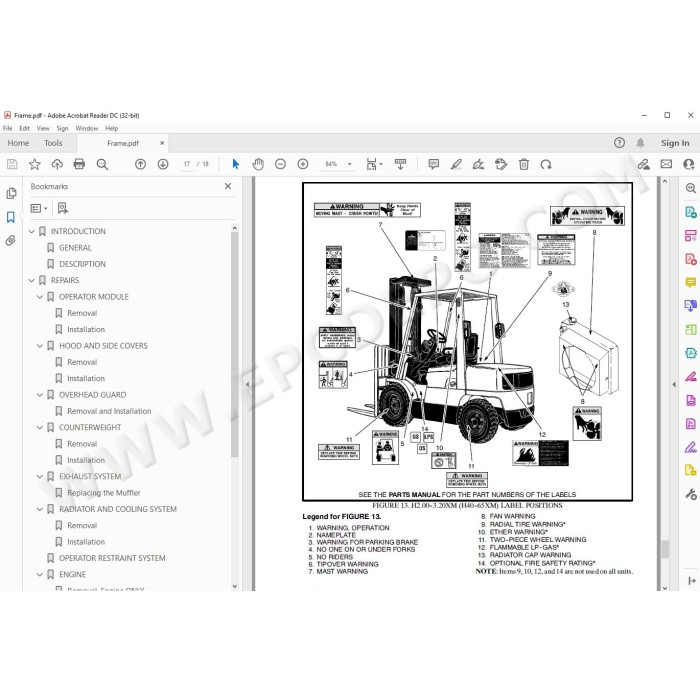Open attachments paperclip panel
The image size is (700, 700).
click(11, 241)
